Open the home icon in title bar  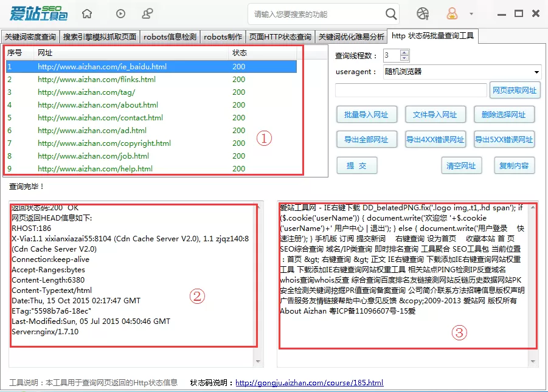[x=87, y=13]
